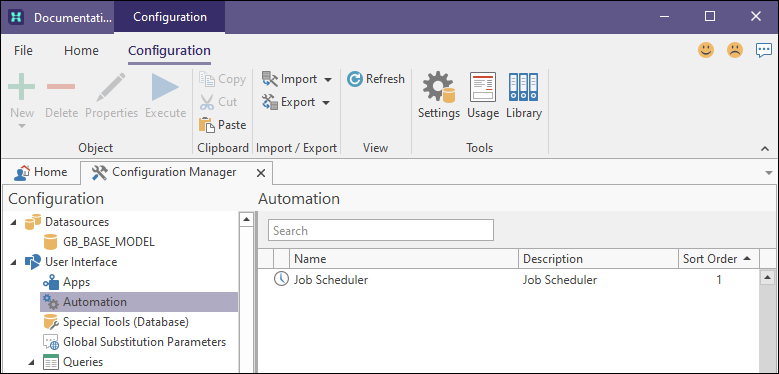Collapse the Queries tree node
The height and width of the screenshot is (374, 779).
(32, 363)
